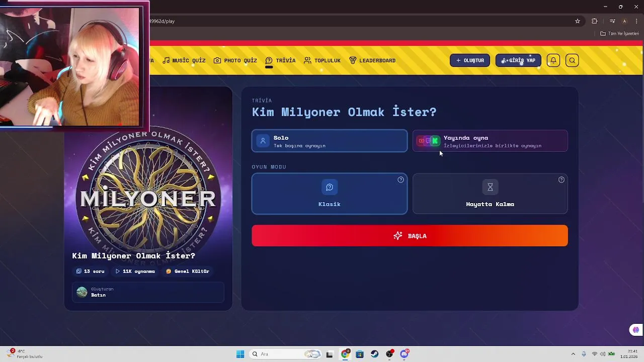The image size is (644, 362).
Task: Open Task View on taskbar
Action: (x=330, y=354)
